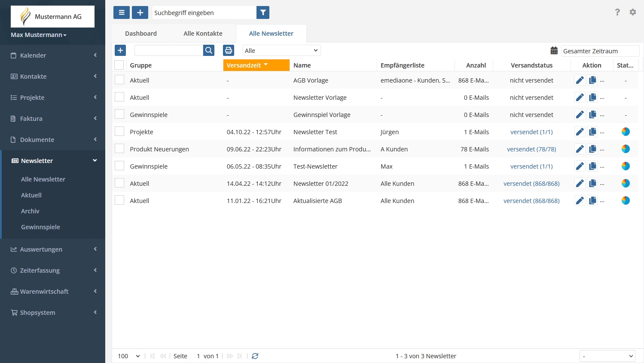Open statistics chart for Informationen zum Produ...

pos(626,149)
